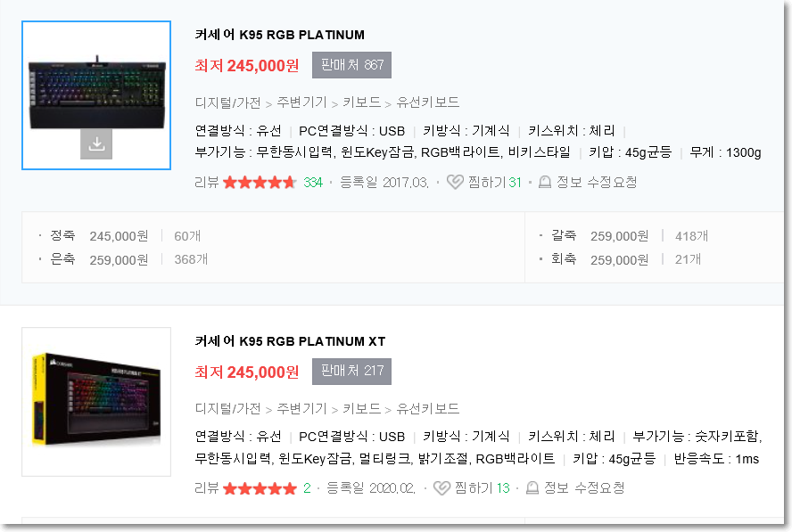This screenshot has height=532, width=792.
Task: Click heart icon next to 찜하기 13
Action: pos(442,488)
